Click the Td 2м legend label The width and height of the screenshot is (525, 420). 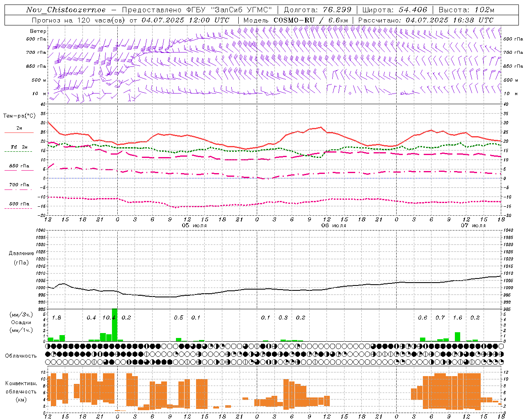[19, 146]
